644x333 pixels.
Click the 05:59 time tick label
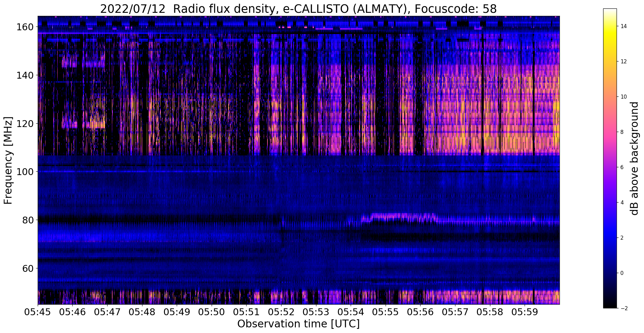coord(525,312)
